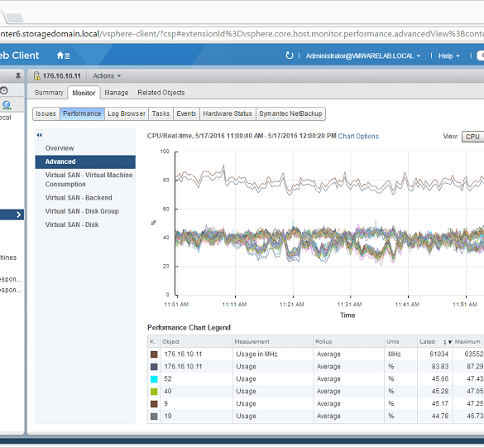The width and height of the screenshot is (484, 448).
Task: Open the Events sub-tab
Action: tap(186, 113)
